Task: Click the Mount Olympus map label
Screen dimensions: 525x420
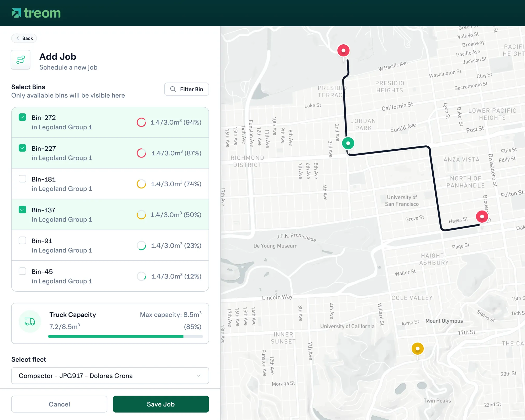Action: 444,321
